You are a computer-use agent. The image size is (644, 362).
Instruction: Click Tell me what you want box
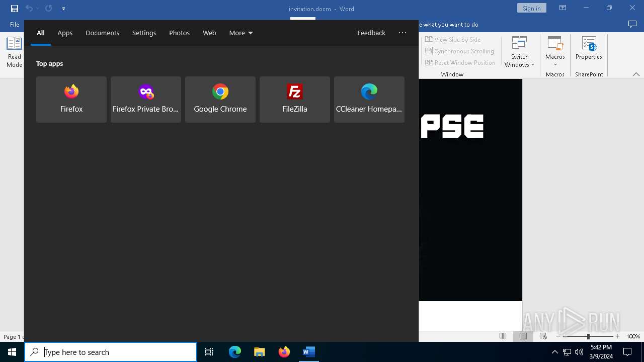[448, 24]
